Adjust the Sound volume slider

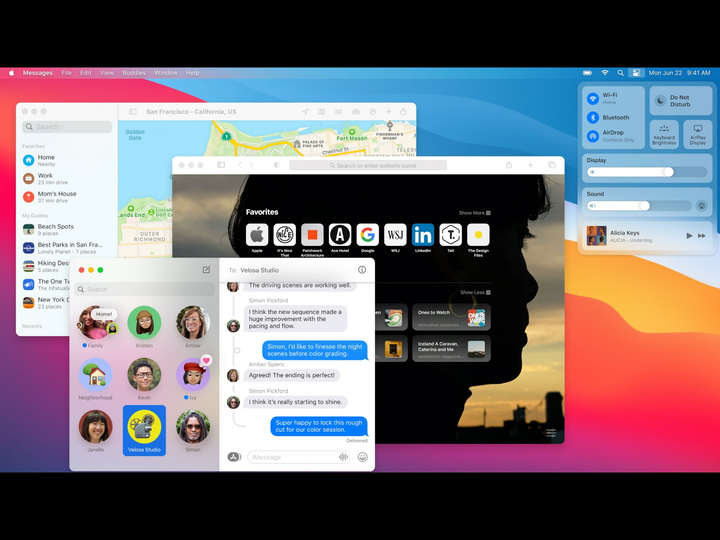[x=639, y=206]
